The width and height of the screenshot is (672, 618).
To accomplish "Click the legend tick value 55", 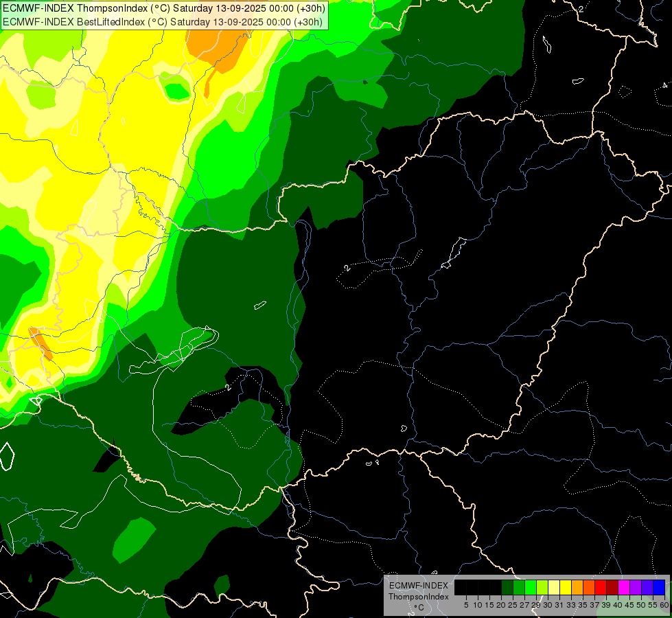I will pyautogui.click(x=653, y=605).
